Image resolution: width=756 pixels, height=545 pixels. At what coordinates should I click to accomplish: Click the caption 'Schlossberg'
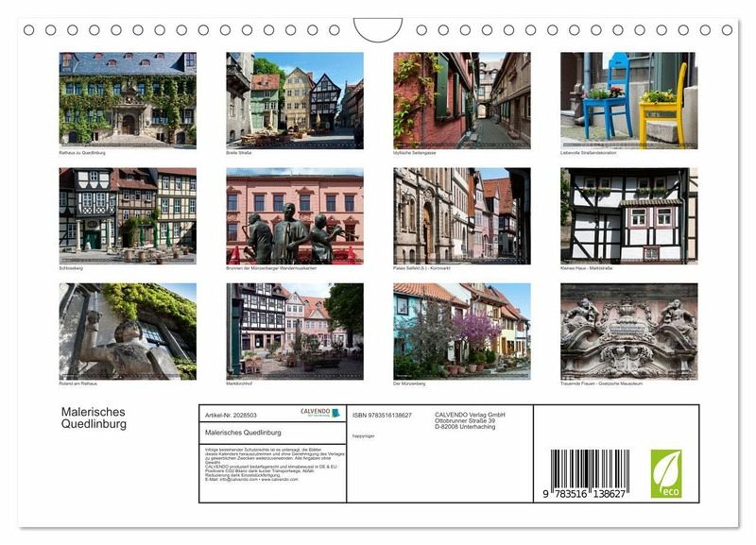pyautogui.click(x=71, y=268)
